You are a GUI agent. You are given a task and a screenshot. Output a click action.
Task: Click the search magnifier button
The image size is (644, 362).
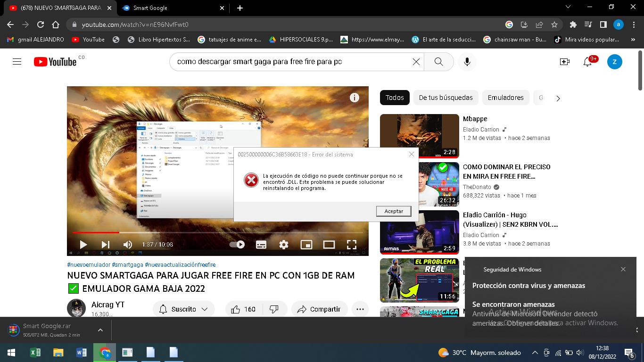[438, 62]
